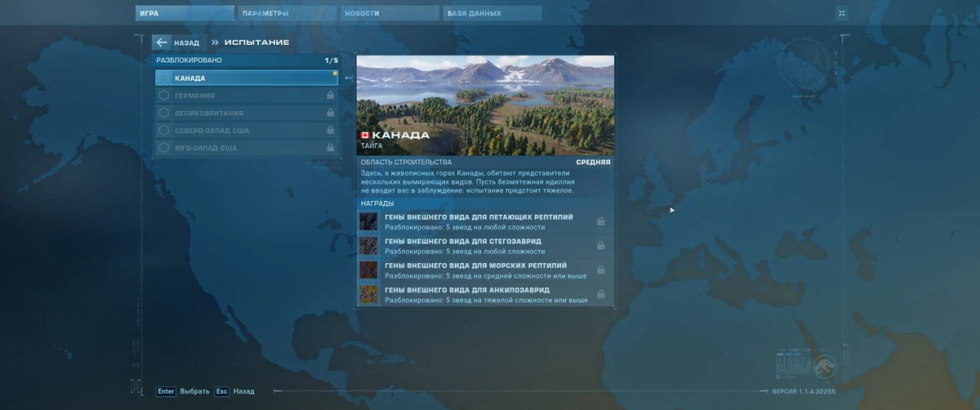Viewport: 980px width, 410px height.
Task: Click the Esc Назад key hint
Action: pyautogui.click(x=234, y=391)
